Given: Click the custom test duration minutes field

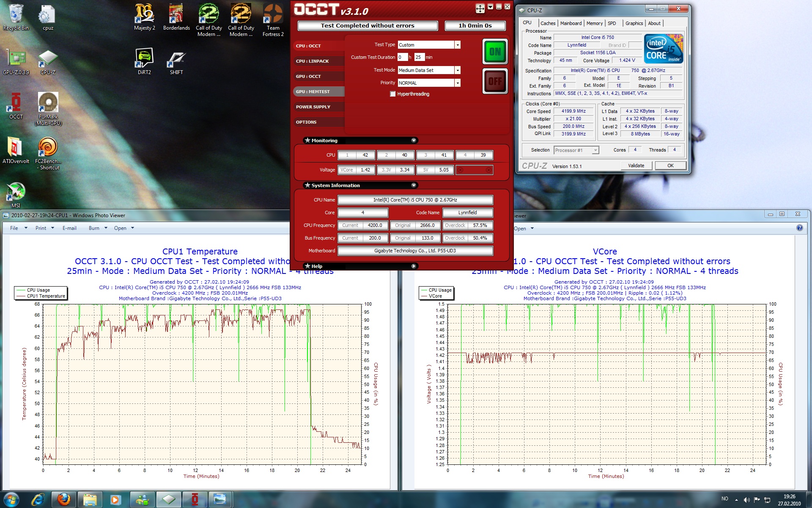Looking at the screenshot, I should 420,57.
